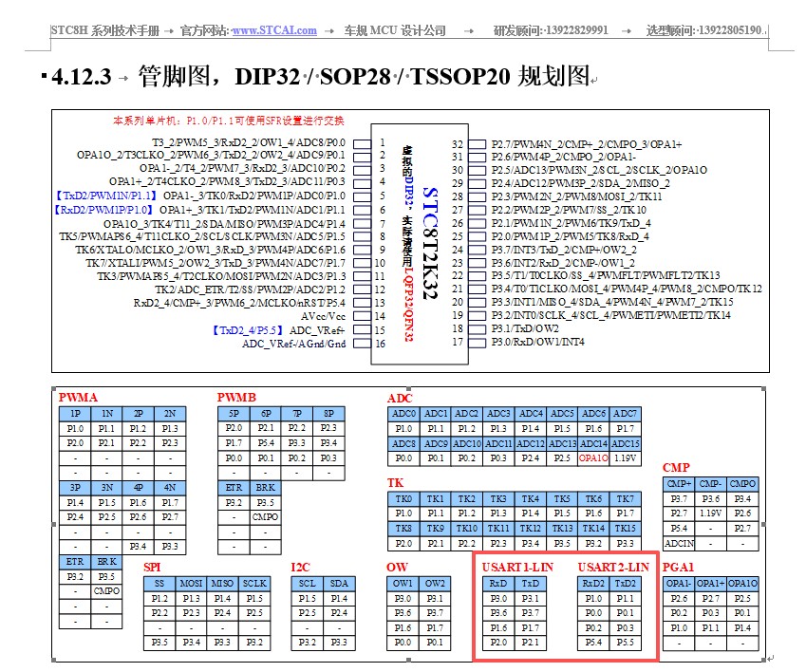Select the CMP panel header
This screenshot has height=672, width=806.
[676, 467]
